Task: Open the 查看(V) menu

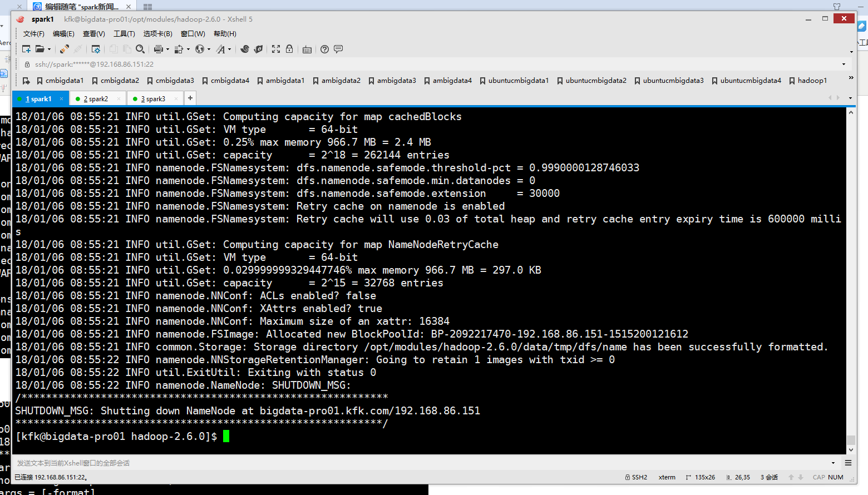Action: pyautogui.click(x=94, y=34)
